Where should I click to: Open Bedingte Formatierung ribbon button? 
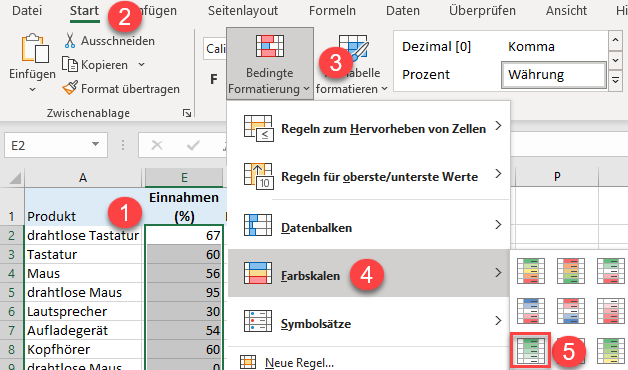coord(270,63)
